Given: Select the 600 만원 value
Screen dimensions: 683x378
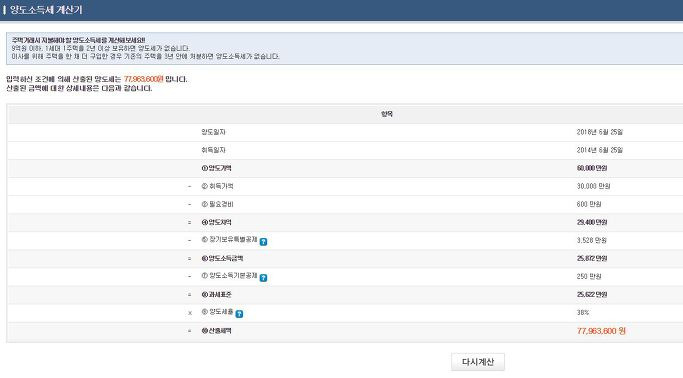Looking at the screenshot, I should click(589, 204).
